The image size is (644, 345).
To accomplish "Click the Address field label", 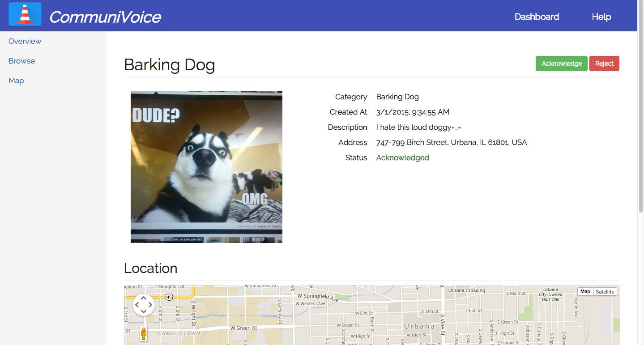I will (353, 142).
